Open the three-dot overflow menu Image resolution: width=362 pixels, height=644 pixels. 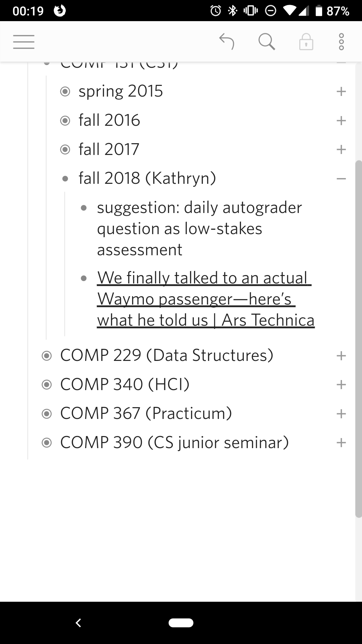pyautogui.click(x=341, y=42)
